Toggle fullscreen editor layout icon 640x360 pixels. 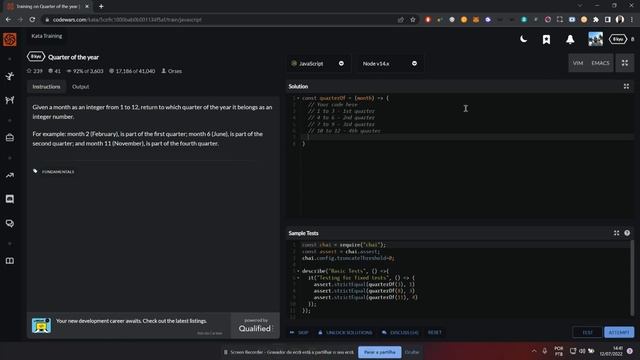pos(625,63)
